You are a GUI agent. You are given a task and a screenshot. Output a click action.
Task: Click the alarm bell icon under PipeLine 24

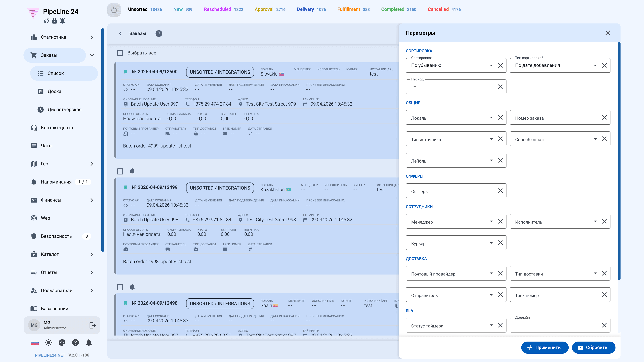click(x=63, y=21)
